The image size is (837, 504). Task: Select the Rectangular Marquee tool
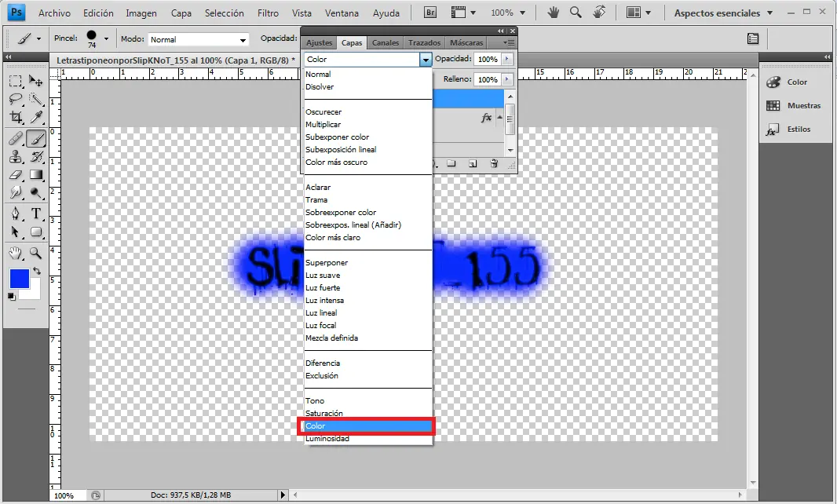(16, 81)
